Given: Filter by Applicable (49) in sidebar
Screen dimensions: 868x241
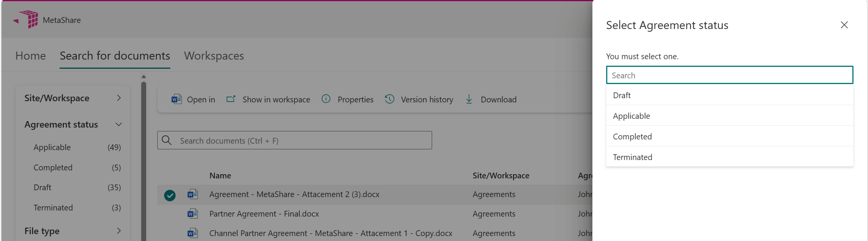Looking at the screenshot, I should [x=77, y=147].
